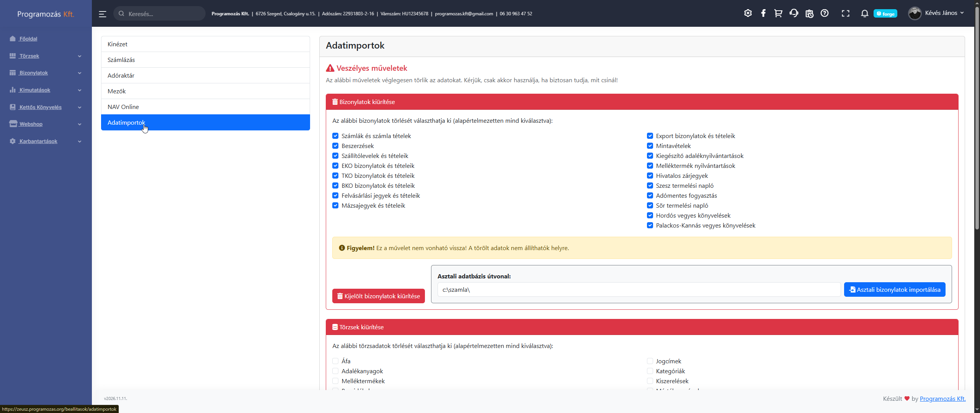Click the Facebook icon in top bar
Viewport: 980px width, 413px height.
coord(763,13)
